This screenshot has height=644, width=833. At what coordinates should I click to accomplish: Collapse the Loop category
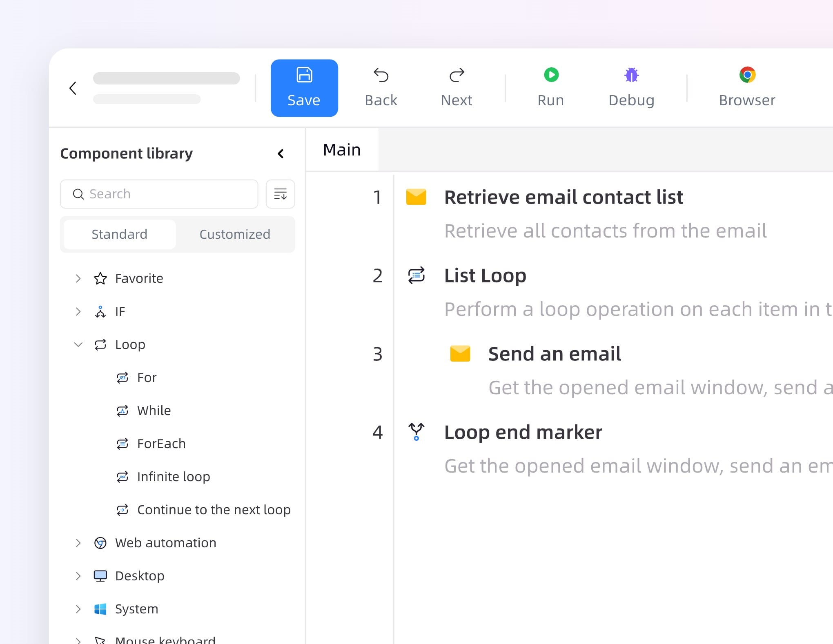(x=78, y=344)
